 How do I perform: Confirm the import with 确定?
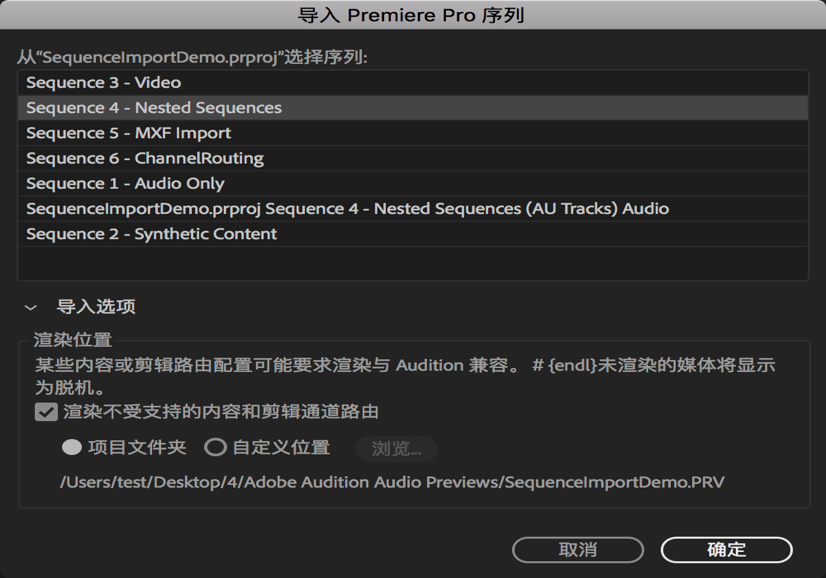pyautogui.click(x=726, y=550)
